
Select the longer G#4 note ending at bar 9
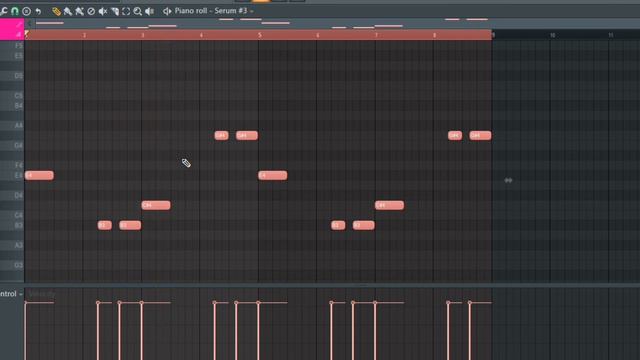480,136
